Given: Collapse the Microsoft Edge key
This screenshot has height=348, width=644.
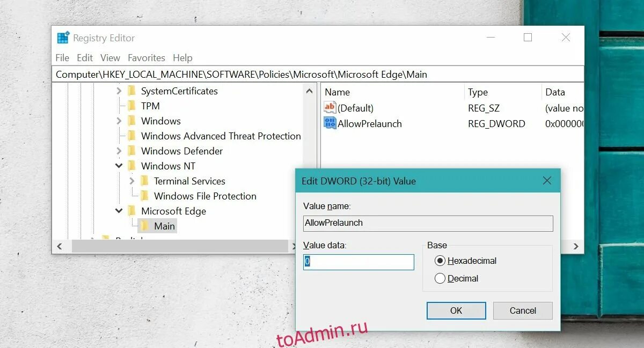Looking at the screenshot, I should pyautogui.click(x=119, y=211).
